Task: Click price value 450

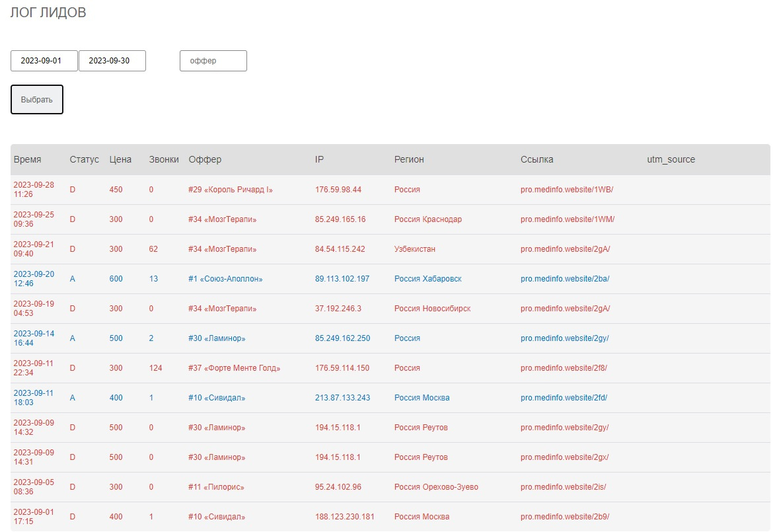Action: 116,189
